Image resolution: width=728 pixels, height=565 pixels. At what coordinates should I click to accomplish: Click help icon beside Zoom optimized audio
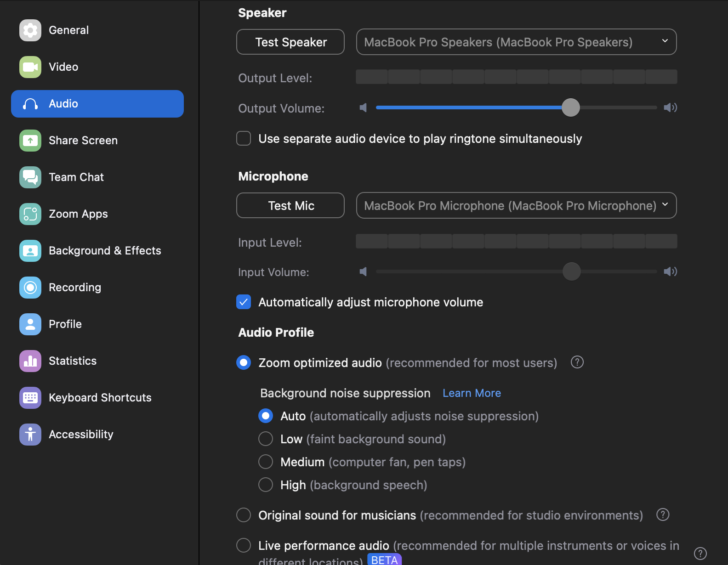(x=577, y=362)
